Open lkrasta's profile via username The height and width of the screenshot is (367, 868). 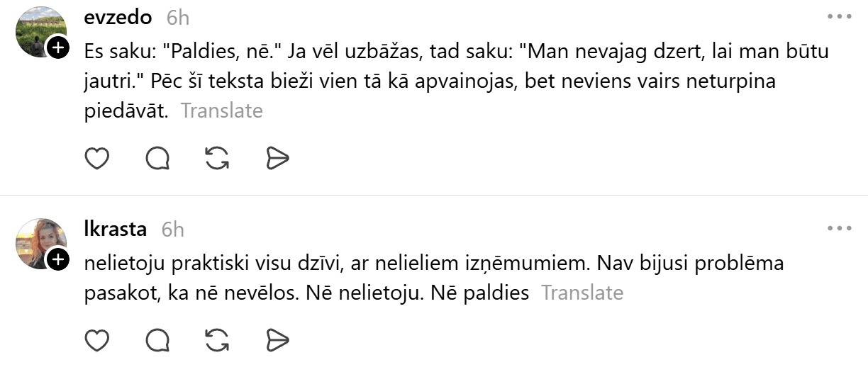click(115, 229)
